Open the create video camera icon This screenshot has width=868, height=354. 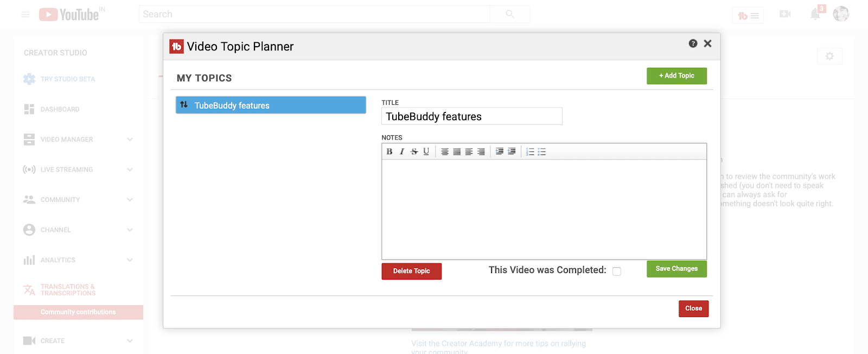pos(785,14)
